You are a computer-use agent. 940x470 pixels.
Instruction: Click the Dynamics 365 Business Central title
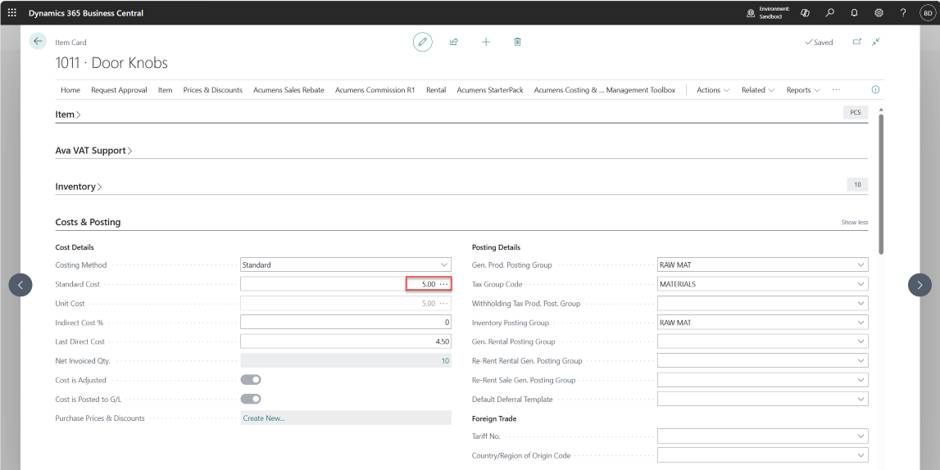[x=86, y=13]
